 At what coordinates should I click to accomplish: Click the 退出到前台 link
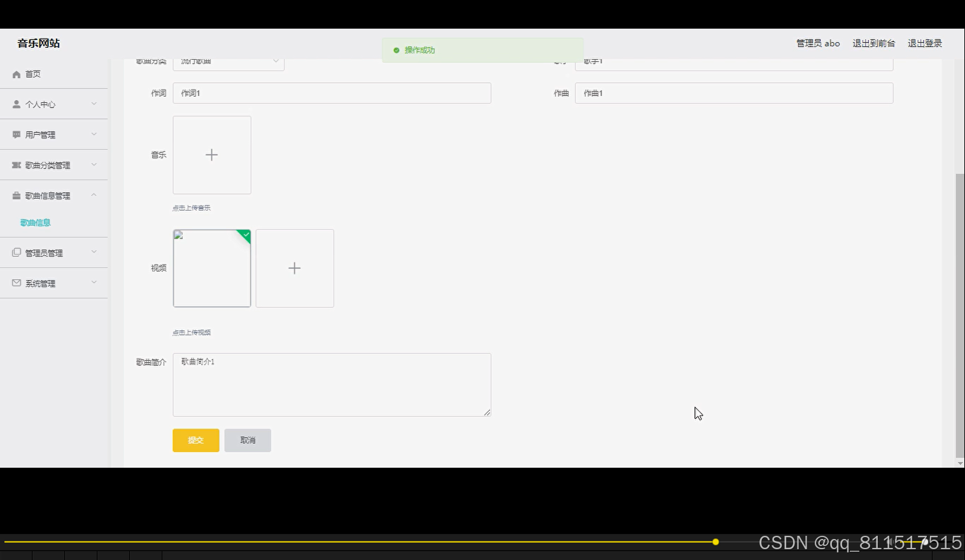pyautogui.click(x=874, y=43)
